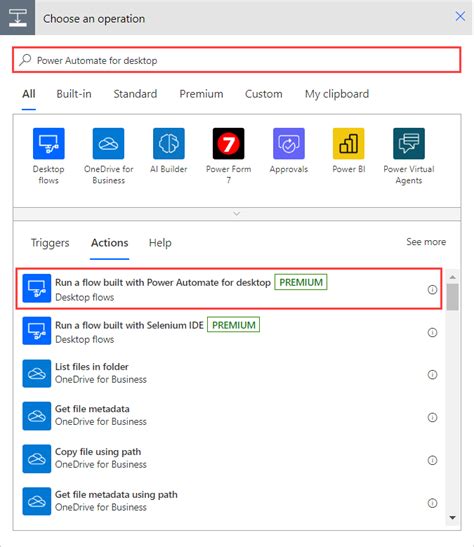
Task: Open info for List files in folder
Action: 432,375
